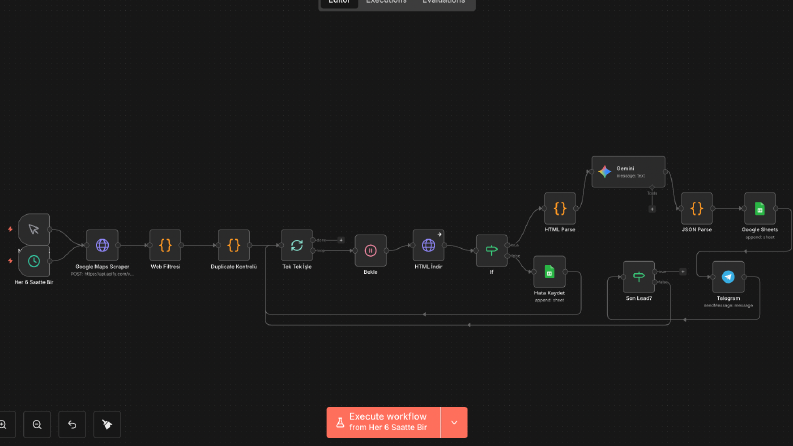This screenshot has height=446, width=793.
Task: Open the JSON Parse code node
Action: pyautogui.click(x=697, y=208)
